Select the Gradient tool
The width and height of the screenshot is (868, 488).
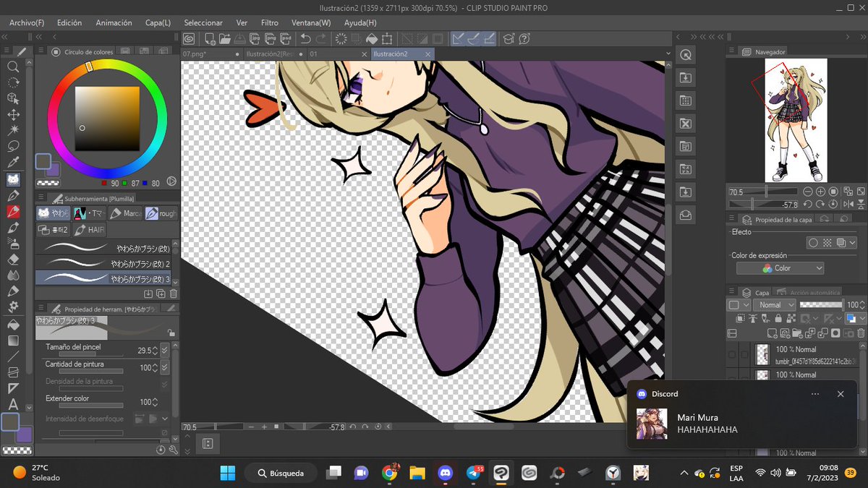pyautogui.click(x=13, y=340)
